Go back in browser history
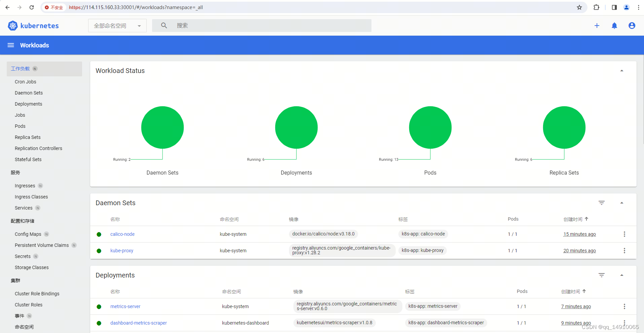This screenshot has width=644, height=333. 7,7
